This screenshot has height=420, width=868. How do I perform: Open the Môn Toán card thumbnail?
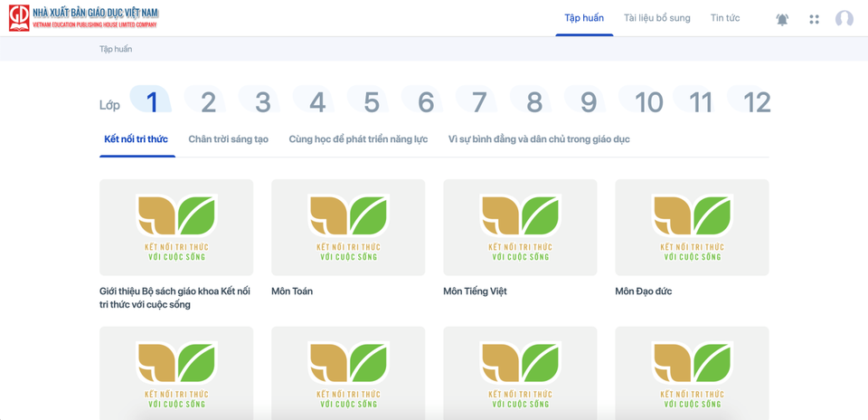click(x=348, y=227)
